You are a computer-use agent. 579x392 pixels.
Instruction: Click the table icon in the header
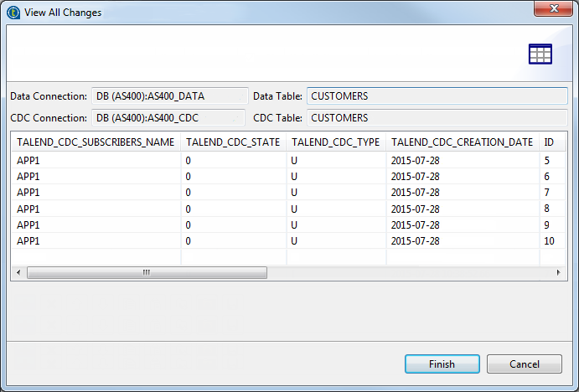(540, 54)
